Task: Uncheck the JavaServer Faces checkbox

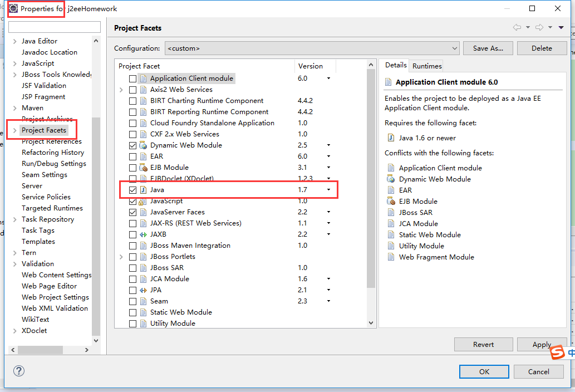Action: 132,212
